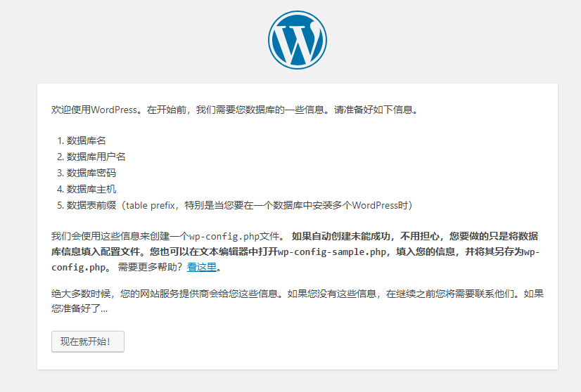Open the 看这里 help link
This screenshot has width=581, height=392.
[202, 267]
